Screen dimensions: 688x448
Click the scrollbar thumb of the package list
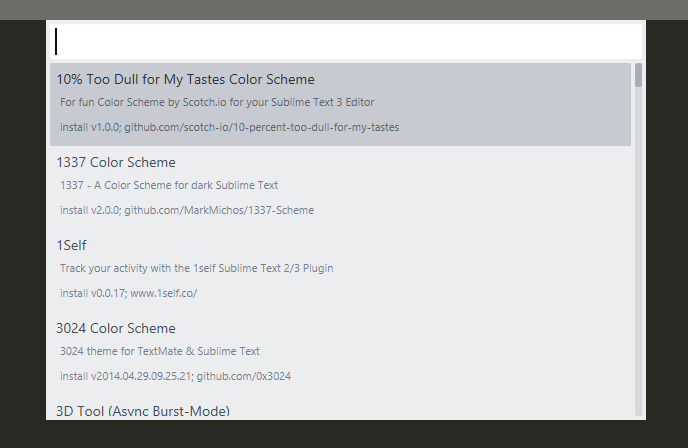pos(638,76)
